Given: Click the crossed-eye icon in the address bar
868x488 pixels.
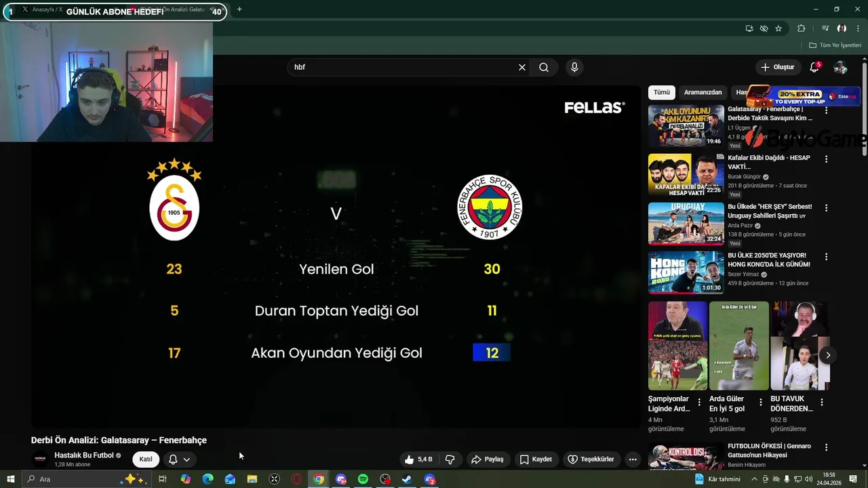Looking at the screenshot, I should (764, 28).
